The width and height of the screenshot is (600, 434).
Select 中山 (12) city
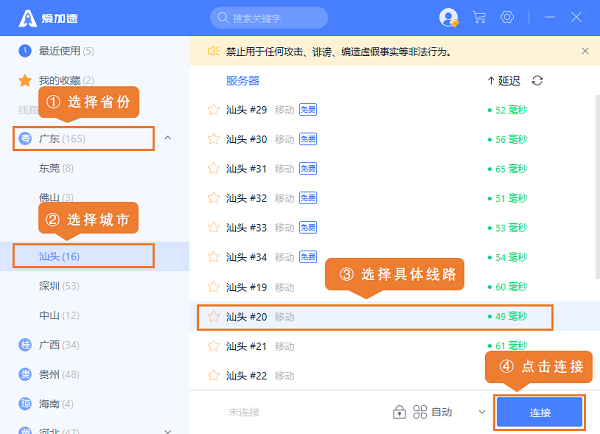pyautogui.click(x=59, y=315)
